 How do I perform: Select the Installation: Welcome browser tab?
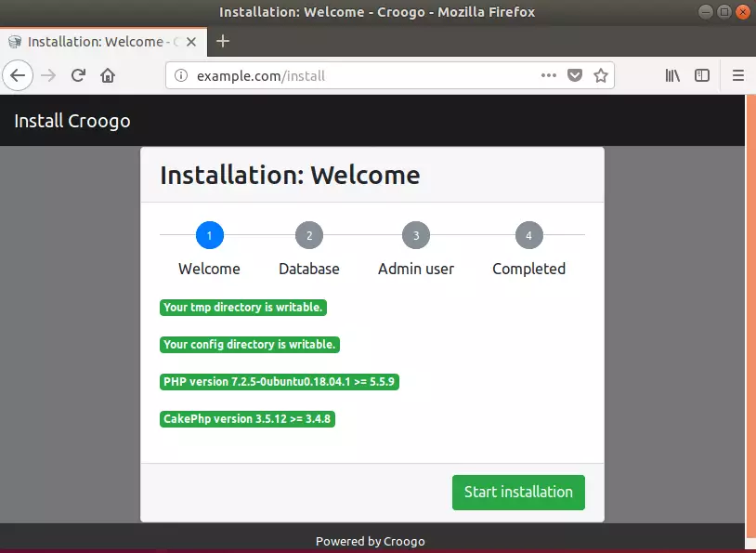click(x=103, y=42)
